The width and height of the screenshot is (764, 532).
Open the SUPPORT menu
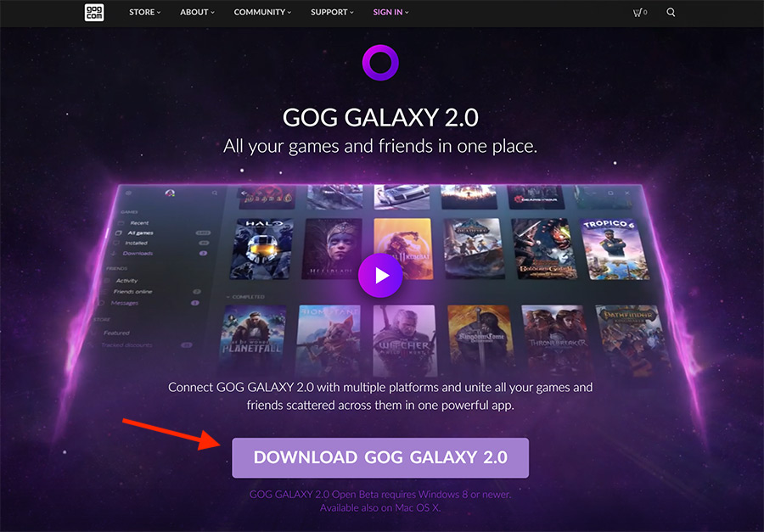coord(332,12)
